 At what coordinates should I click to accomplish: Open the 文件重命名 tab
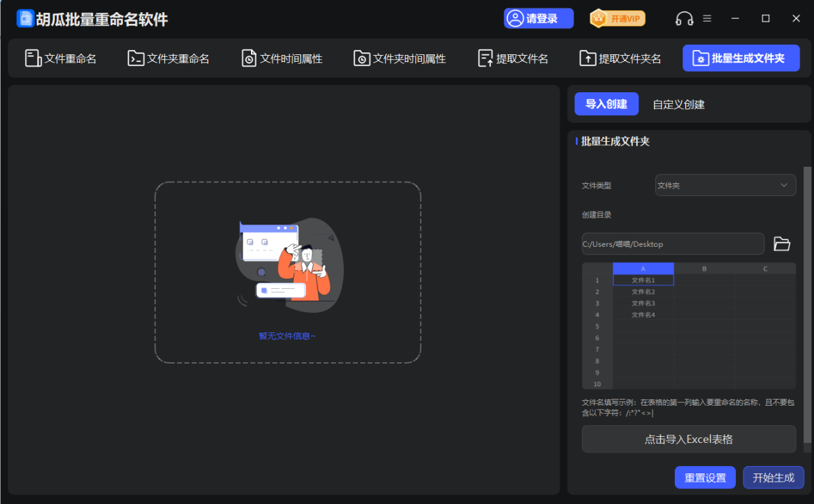60,58
